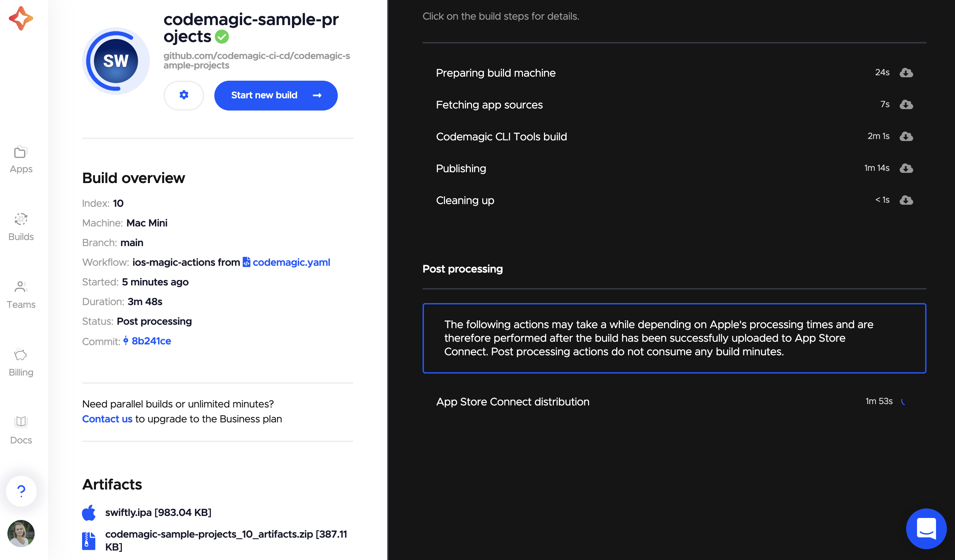
Task: Open Billing section in sidebar
Action: [21, 363]
